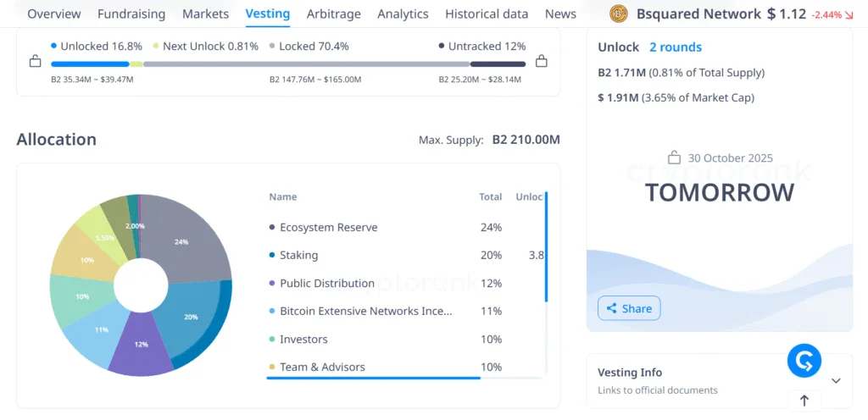Click the right lock icon beside unlock bar
The height and width of the screenshot is (420, 868).
coord(542,62)
